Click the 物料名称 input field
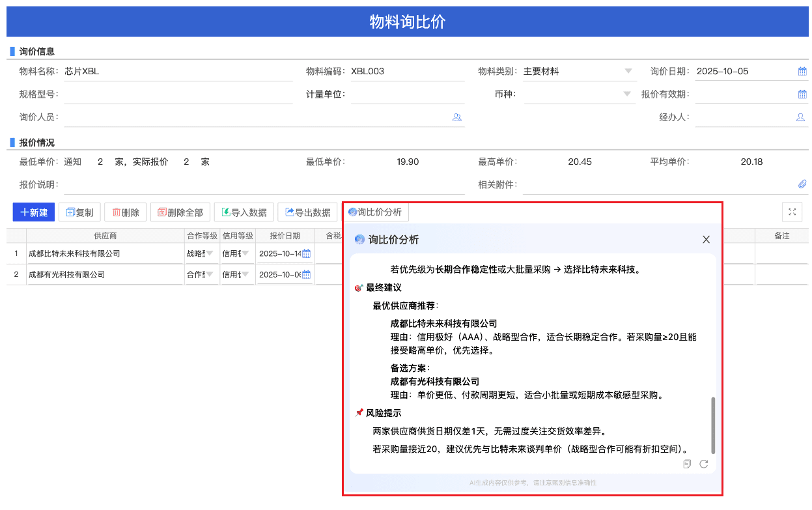Screen dimensions: 812x510 (178, 72)
